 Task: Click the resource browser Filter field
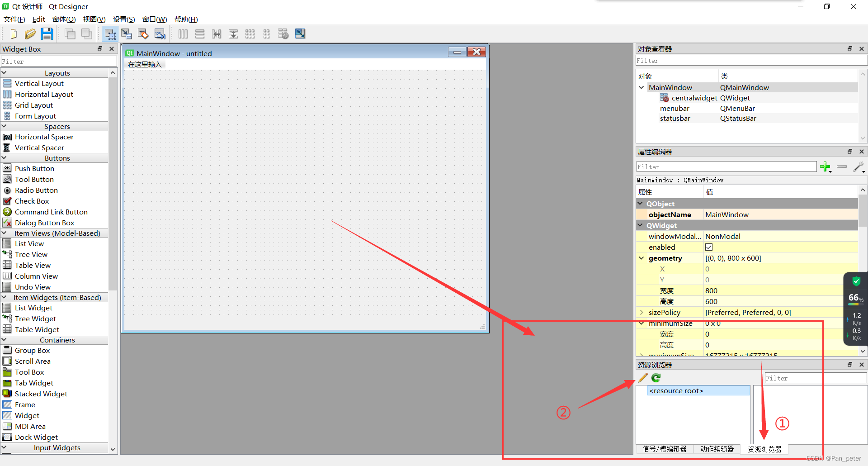click(816, 378)
